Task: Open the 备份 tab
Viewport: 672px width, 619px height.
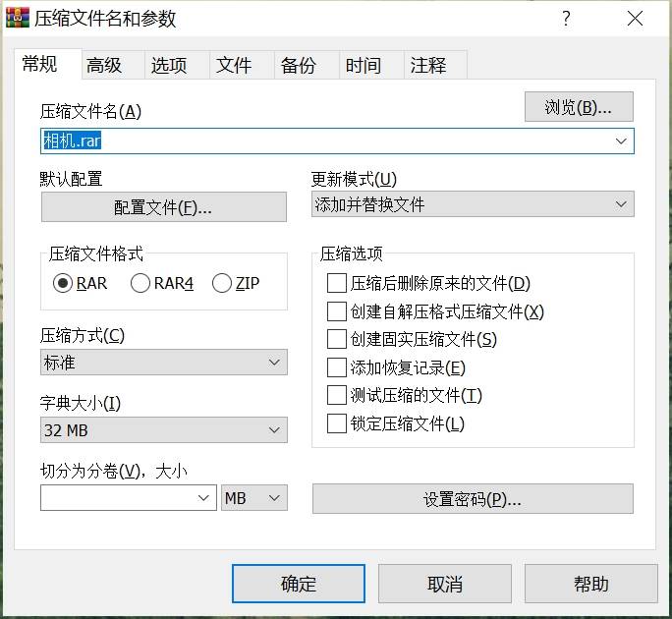Action: [x=298, y=65]
